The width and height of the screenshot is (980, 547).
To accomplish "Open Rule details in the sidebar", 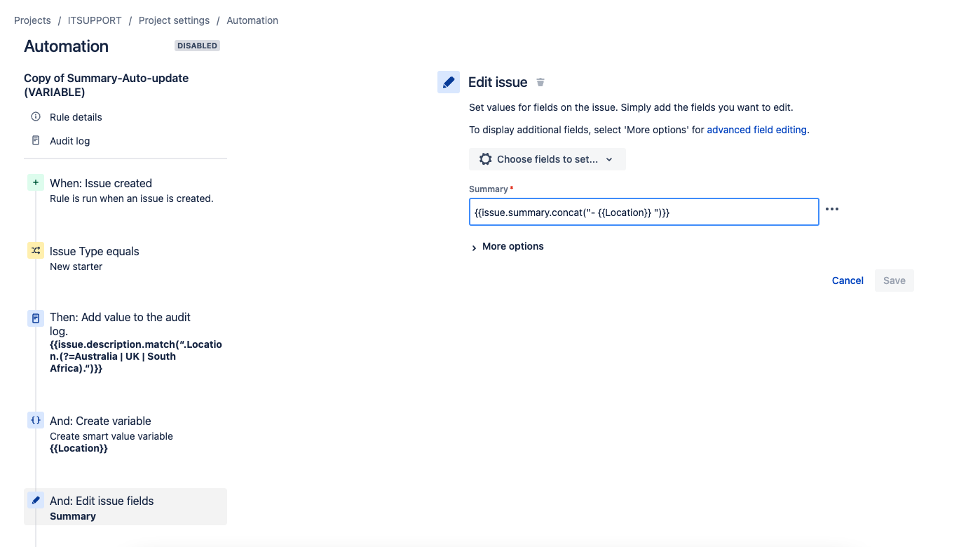I will [76, 117].
